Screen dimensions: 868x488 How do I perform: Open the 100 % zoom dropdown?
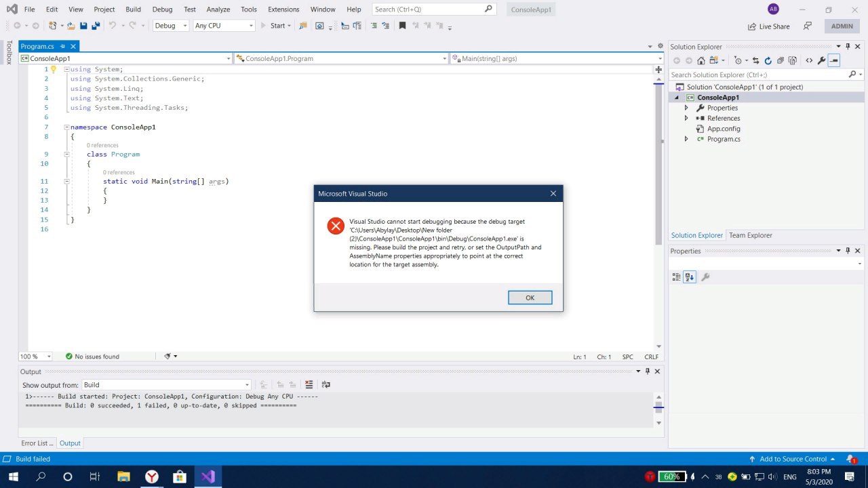click(x=35, y=357)
